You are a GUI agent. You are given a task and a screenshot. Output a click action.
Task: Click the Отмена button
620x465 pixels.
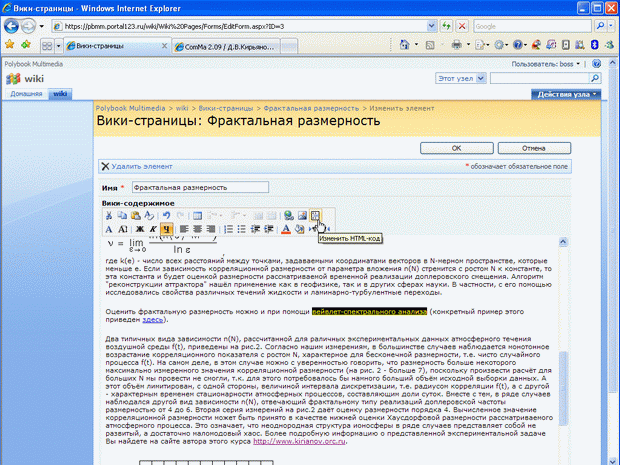534,148
